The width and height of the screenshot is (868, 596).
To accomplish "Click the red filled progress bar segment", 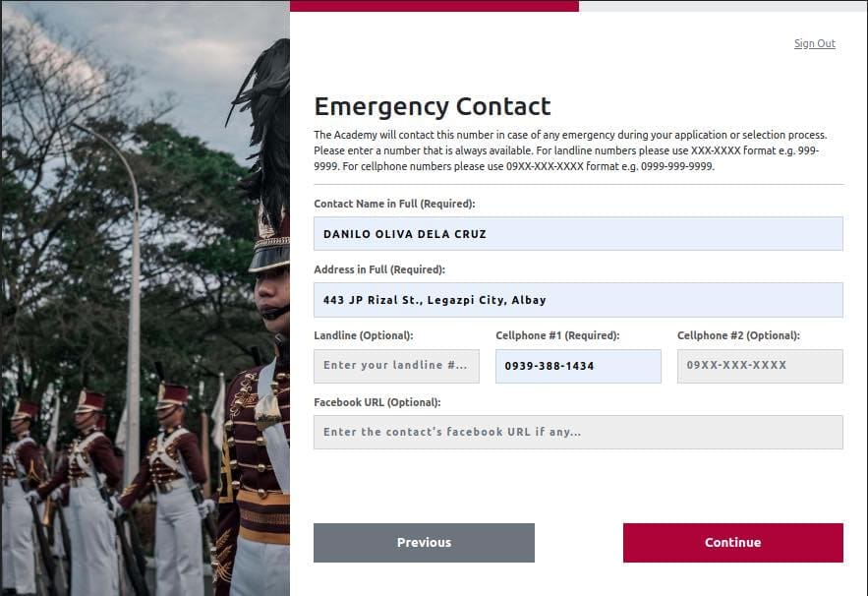I will (x=434, y=6).
